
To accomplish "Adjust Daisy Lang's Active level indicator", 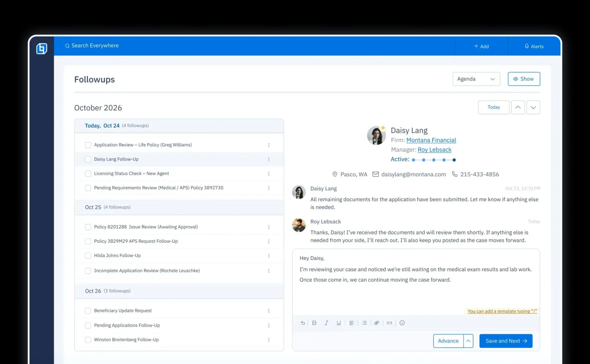I will (434, 160).
